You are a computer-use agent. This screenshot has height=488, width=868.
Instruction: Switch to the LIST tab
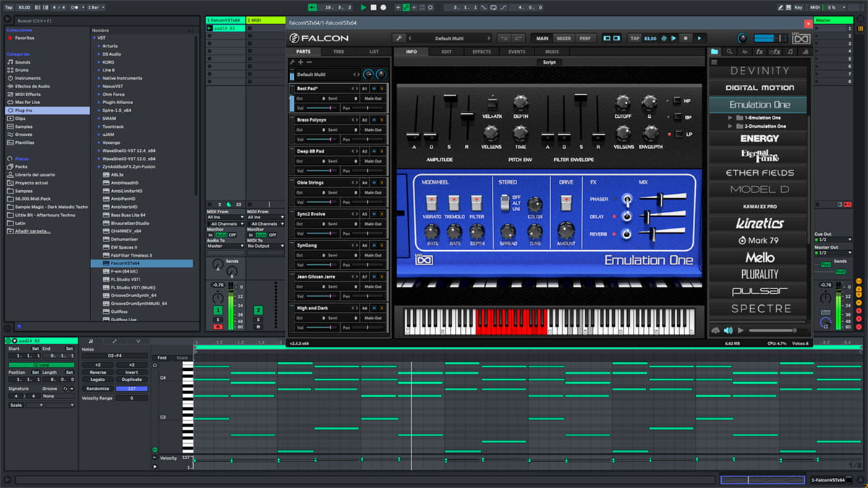[373, 52]
